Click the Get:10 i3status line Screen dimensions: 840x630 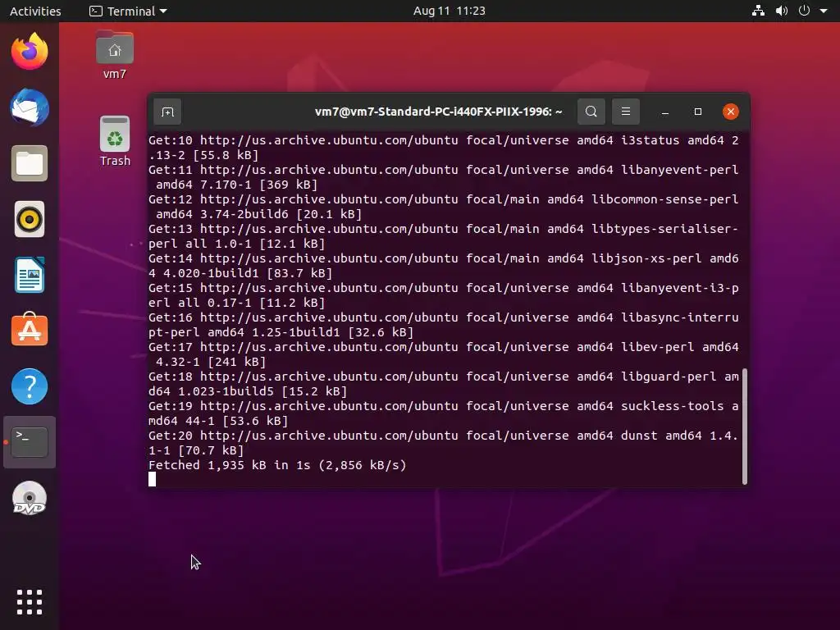444,148
